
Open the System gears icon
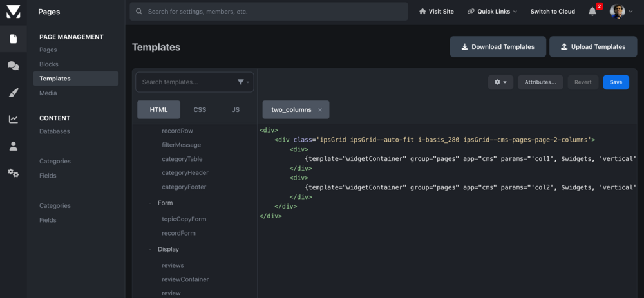point(13,173)
